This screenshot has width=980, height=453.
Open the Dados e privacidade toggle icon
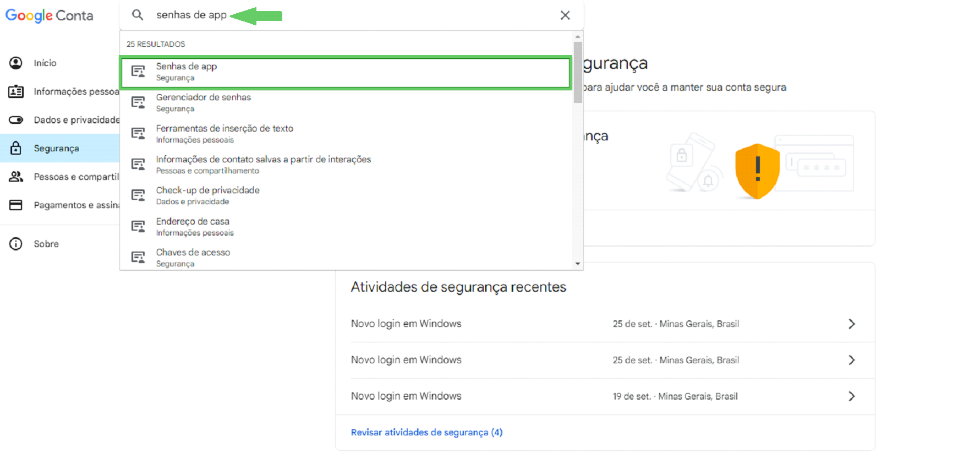[16, 119]
